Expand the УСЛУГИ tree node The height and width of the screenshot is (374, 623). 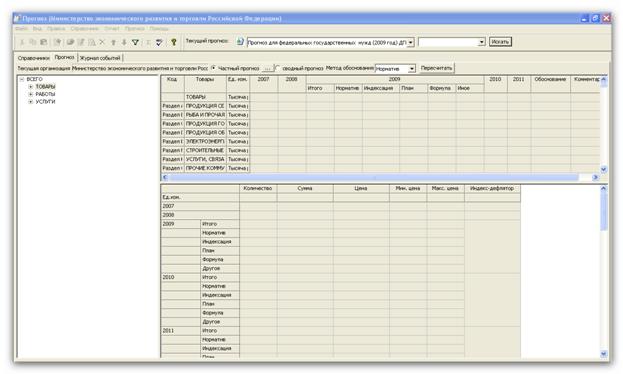pyautogui.click(x=31, y=102)
